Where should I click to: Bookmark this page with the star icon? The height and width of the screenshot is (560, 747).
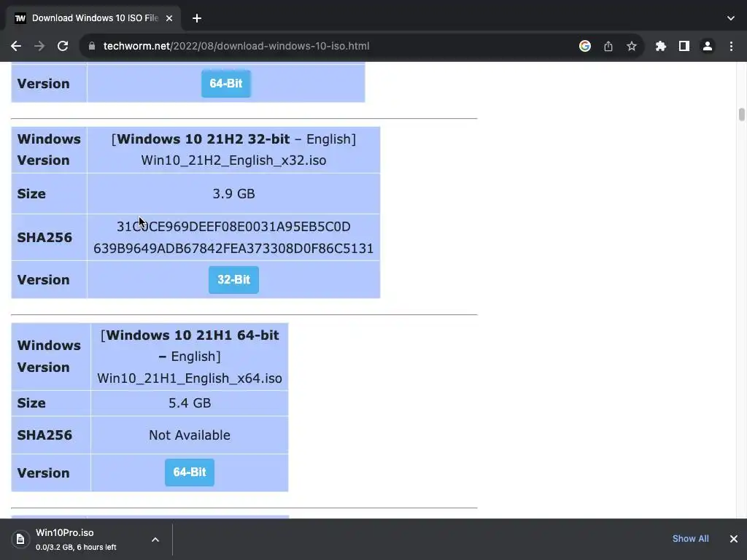(x=632, y=46)
